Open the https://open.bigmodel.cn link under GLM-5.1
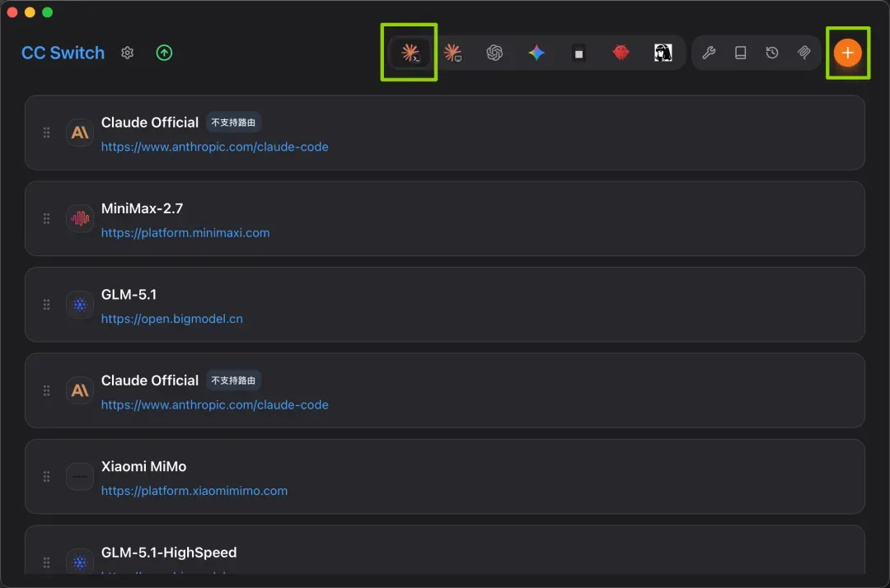This screenshot has width=890, height=588. (x=172, y=319)
